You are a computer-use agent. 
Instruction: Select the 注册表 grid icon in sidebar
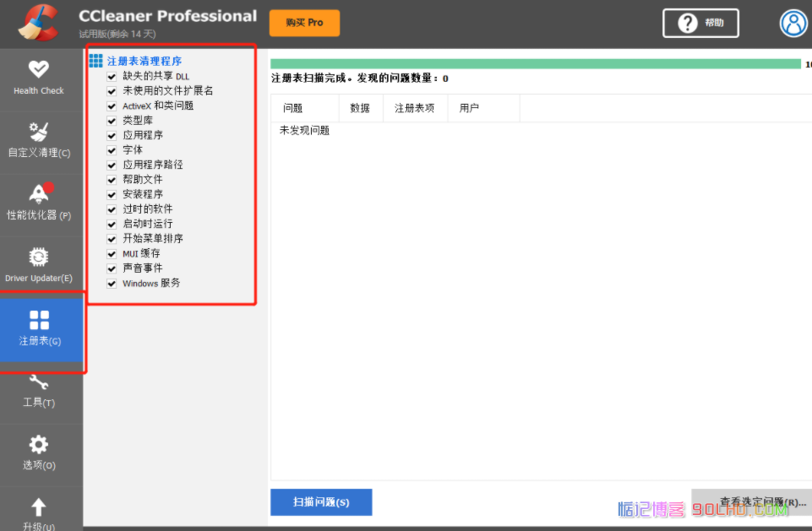(x=40, y=320)
